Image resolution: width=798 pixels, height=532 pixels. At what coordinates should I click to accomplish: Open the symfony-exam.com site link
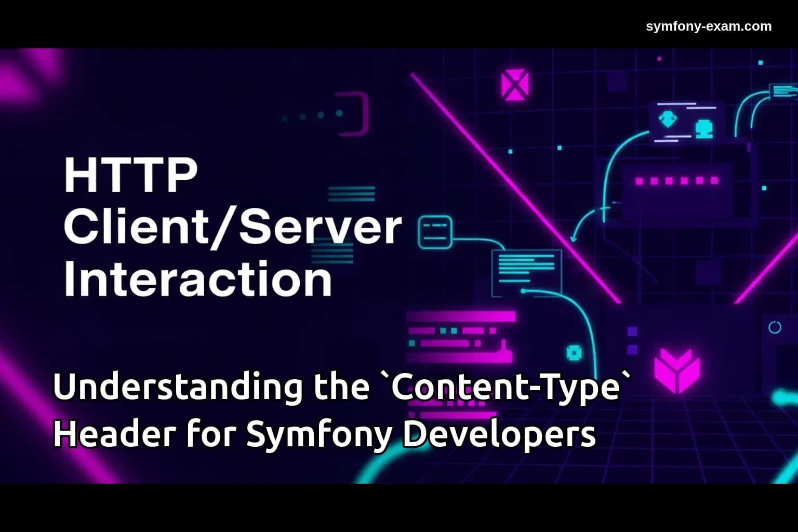708,26
